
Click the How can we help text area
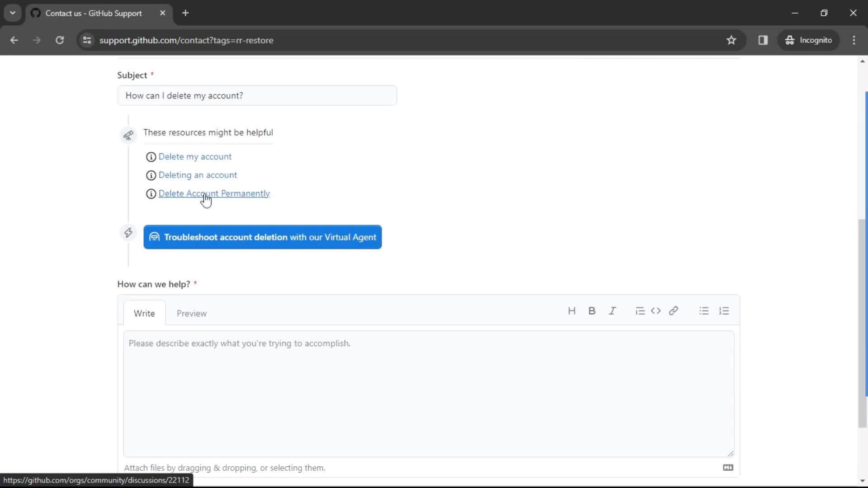point(427,393)
